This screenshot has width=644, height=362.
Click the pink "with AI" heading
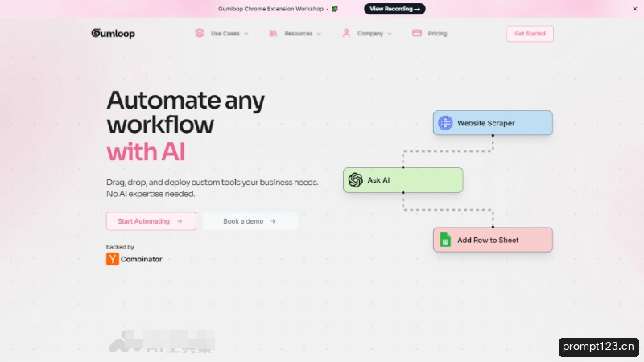(146, 152)
